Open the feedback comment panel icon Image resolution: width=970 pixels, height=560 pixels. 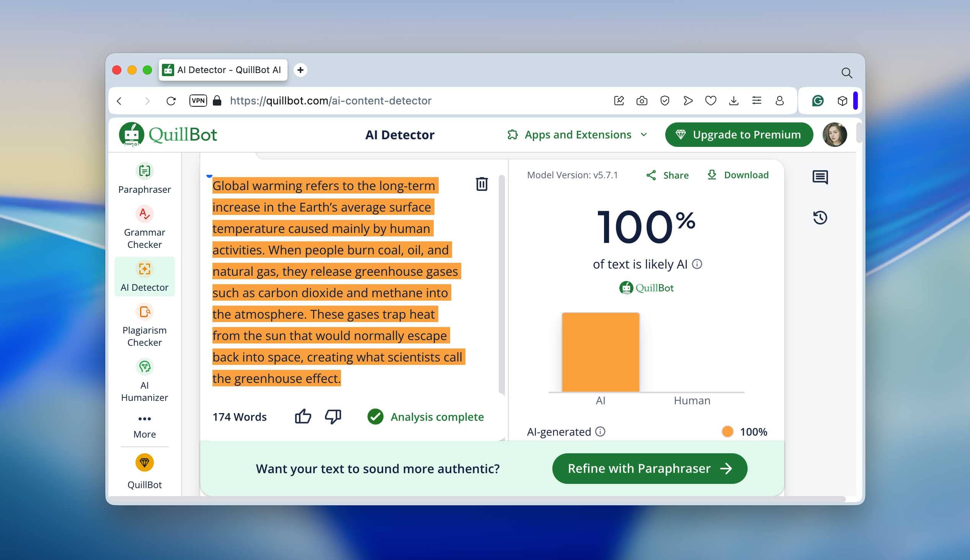[820, 177]
